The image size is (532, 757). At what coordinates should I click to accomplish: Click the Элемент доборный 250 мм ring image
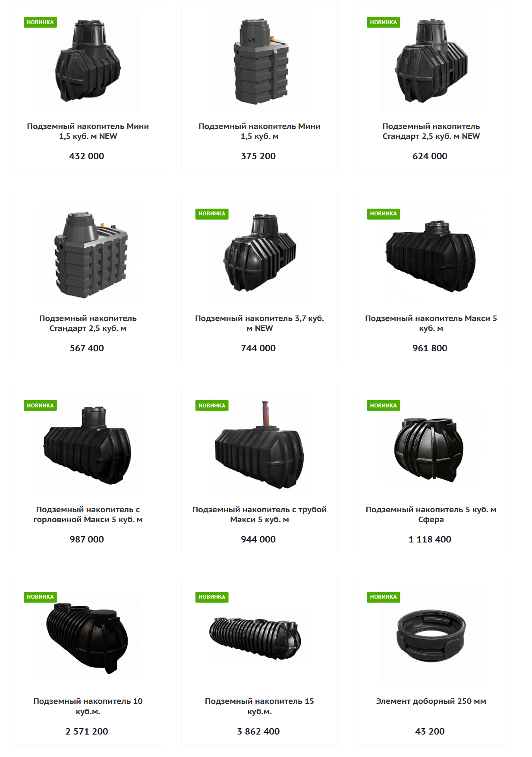tap(431, 636)
